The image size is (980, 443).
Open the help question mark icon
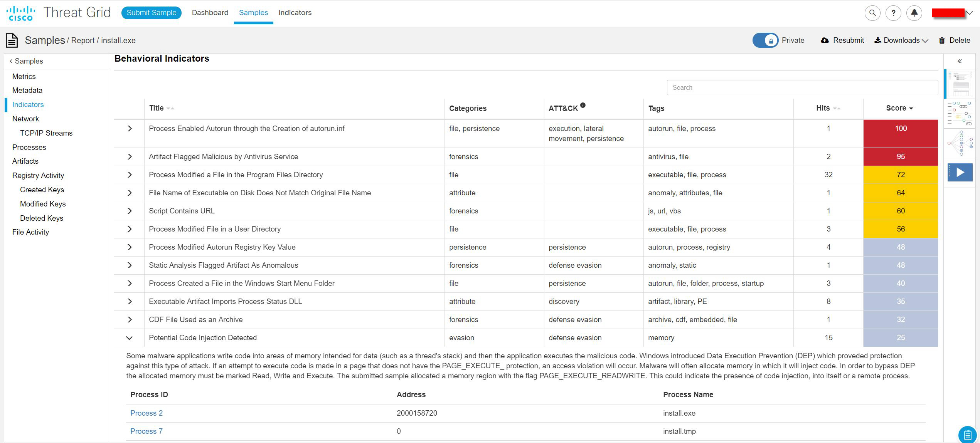click(x=893, y=13)
